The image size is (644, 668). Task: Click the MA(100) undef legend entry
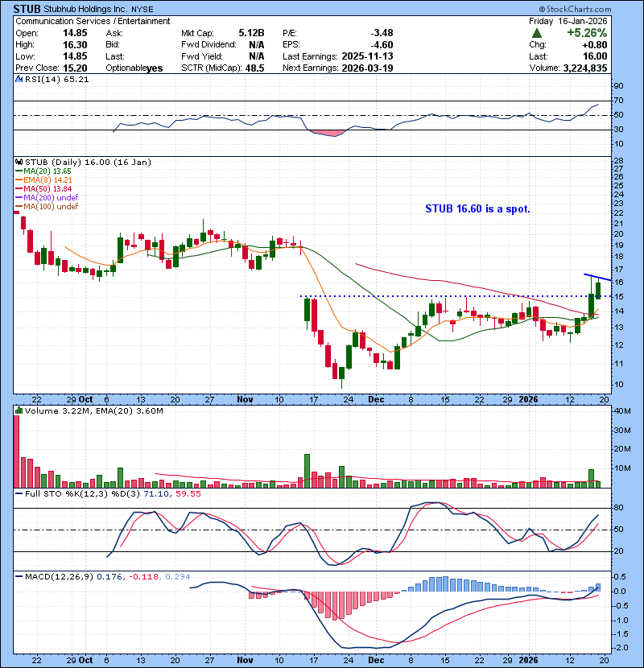(47, 206)
